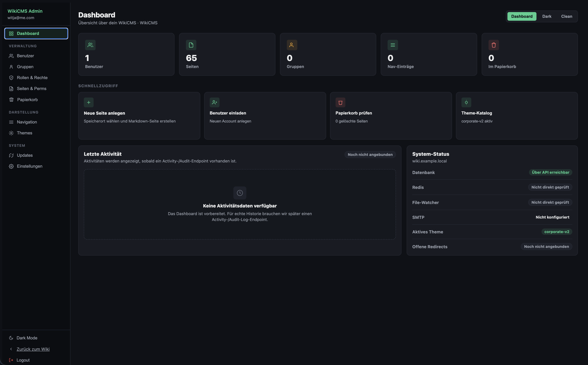Click the Über API erreichbar status badge

(x=551, y=172)
